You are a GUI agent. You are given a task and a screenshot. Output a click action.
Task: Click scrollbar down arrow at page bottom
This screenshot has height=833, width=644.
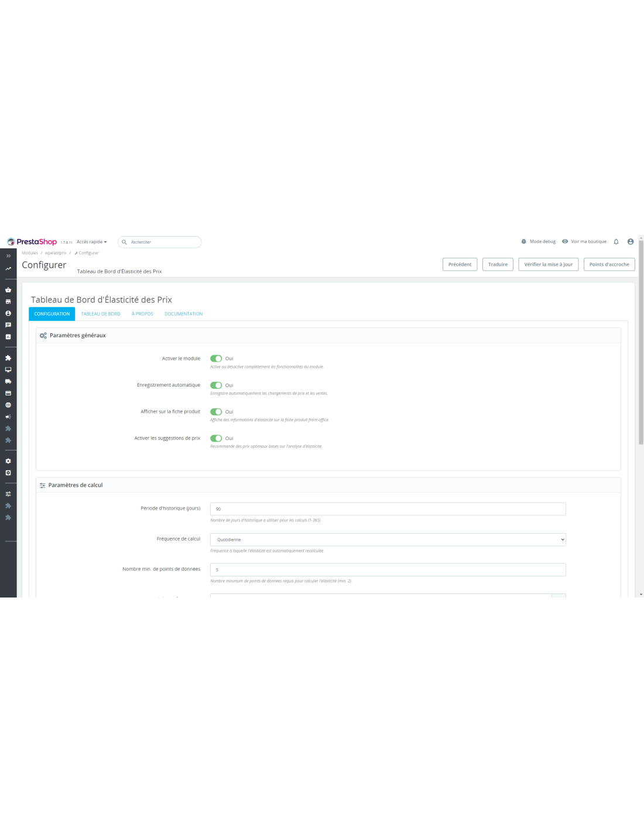(x=641, y=594)
